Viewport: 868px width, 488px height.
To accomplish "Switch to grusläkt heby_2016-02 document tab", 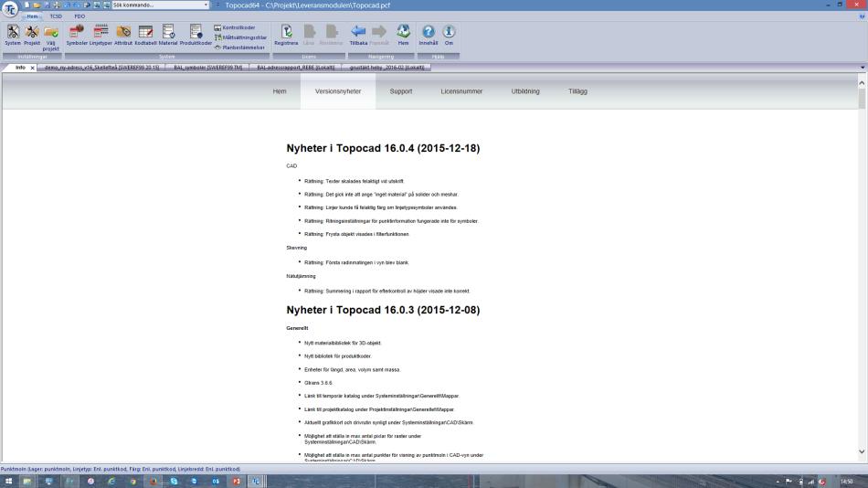I will tap(387, 68).
